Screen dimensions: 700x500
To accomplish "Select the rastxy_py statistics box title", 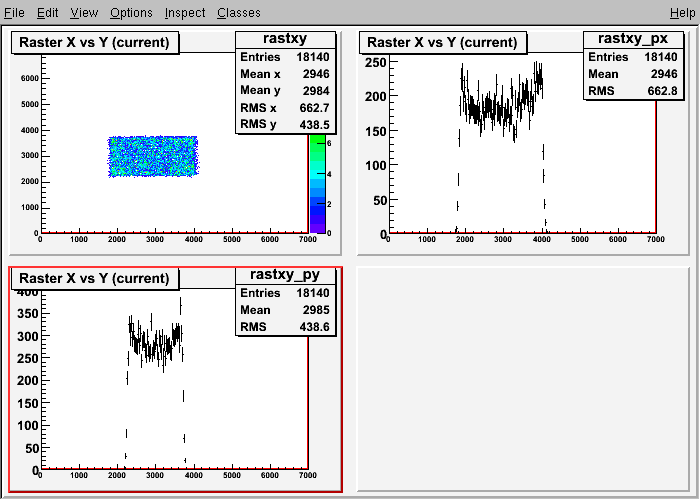I will pyautogui.click(x=285, y=275).
